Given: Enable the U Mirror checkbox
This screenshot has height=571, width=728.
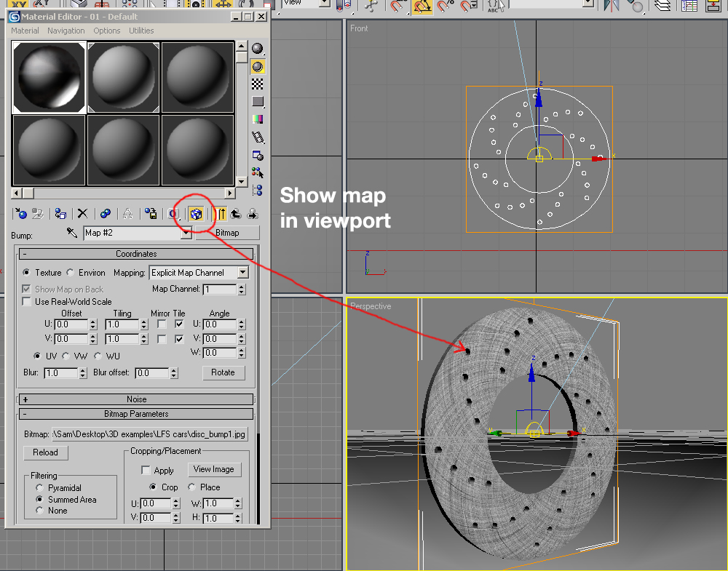Looking at the screenshot, I should (162, 324).
